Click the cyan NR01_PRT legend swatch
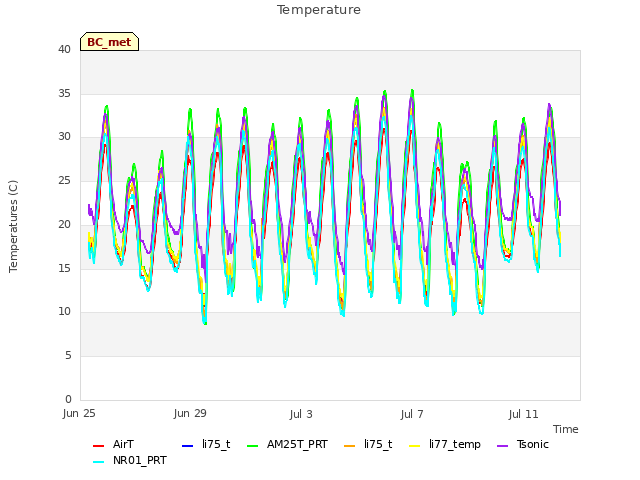Viewport: 640px width, 480px height. (98, 461)
